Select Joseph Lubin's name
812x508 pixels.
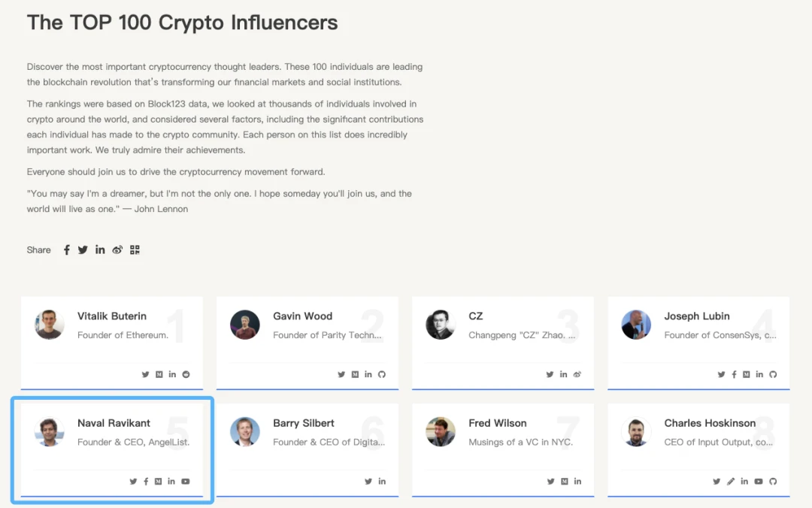pyautogui.click(x=697, y=316)
